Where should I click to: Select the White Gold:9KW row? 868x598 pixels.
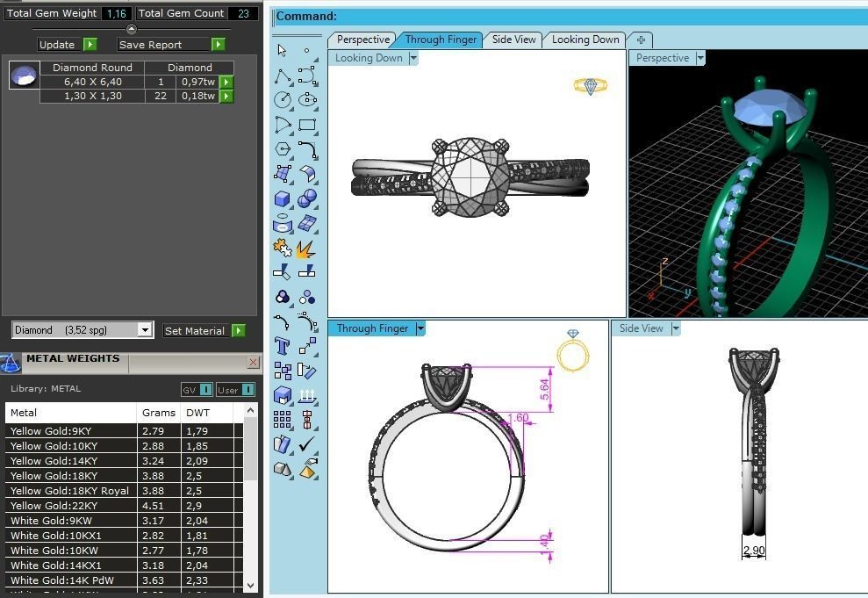coord(124,521)
